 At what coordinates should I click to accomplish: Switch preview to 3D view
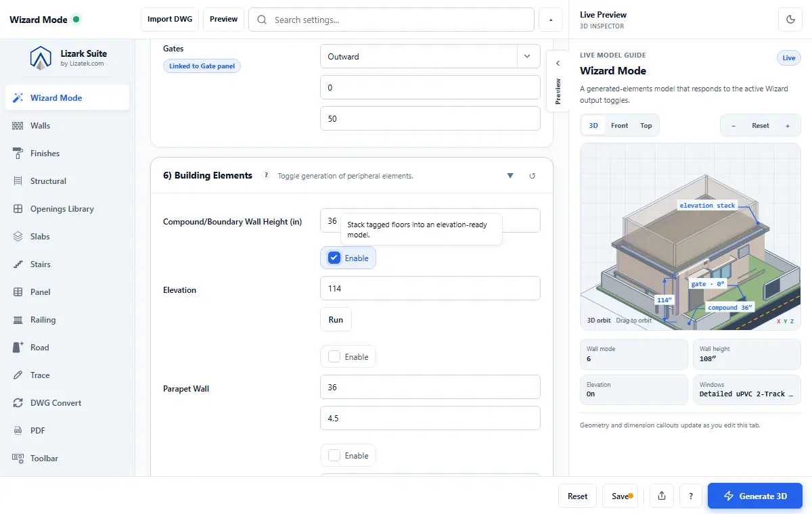coord(593,126)
